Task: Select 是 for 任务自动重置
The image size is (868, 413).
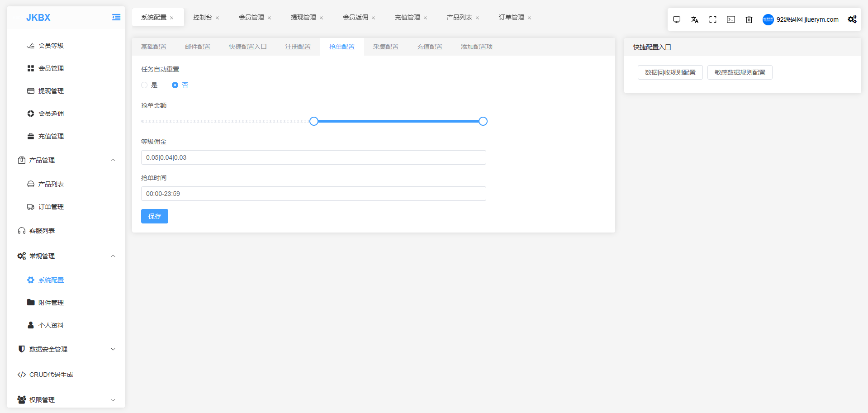Action: (x=144, y=85)
